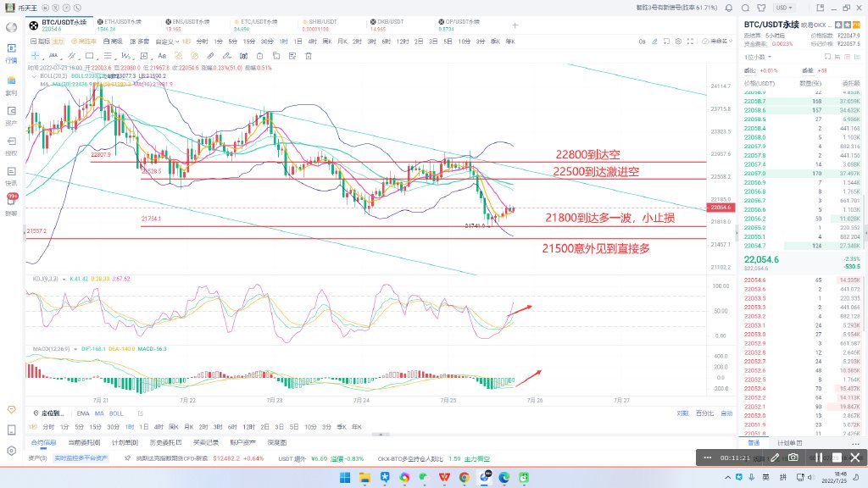Toggle the 主力 indicator button
Screen dimensions: 868x488
click(x=58, y=41)
